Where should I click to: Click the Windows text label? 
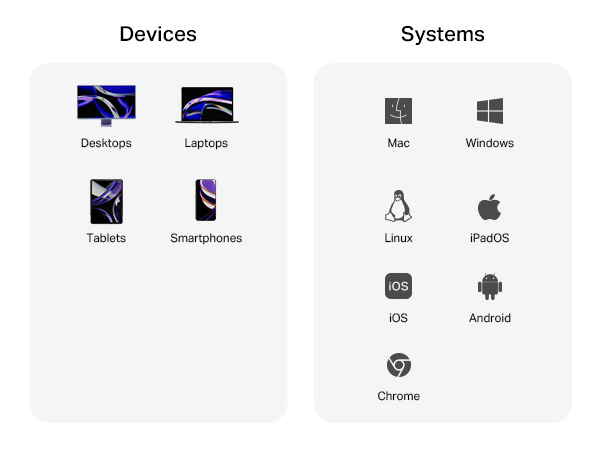(x=490, y=143)
